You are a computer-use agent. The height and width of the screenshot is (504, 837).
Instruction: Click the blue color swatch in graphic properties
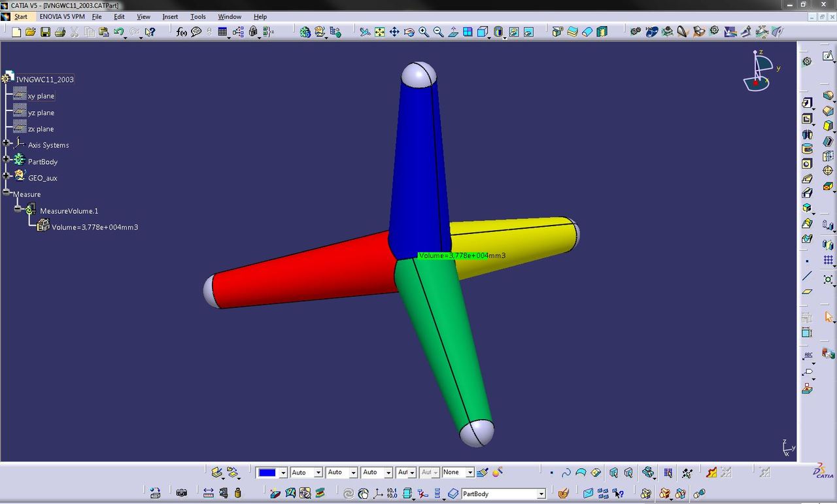click(x=267, y=473)
